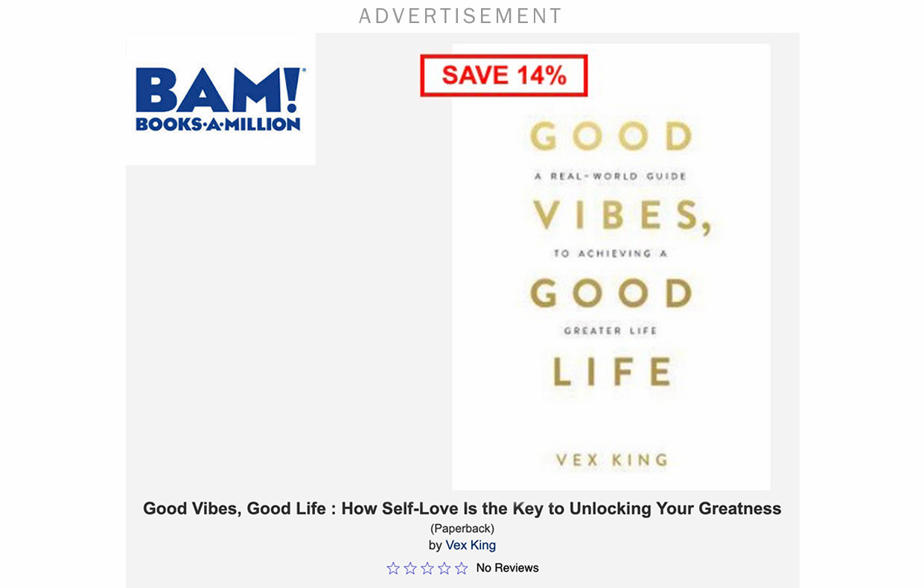Click TO ACHIEVING A text on cover
924x588 pixels.
coord(611,253)
